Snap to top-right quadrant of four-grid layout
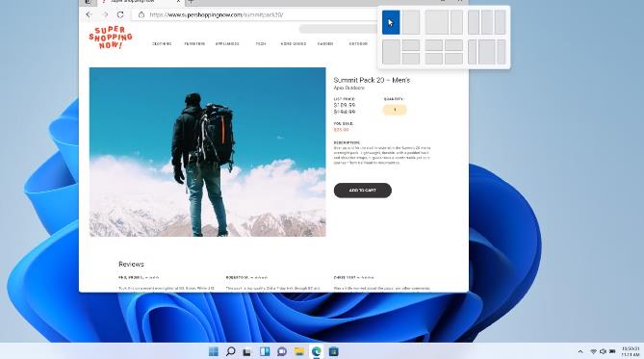Image resolution: width=644 pixels, height=359 pixels. click(453, 45)
